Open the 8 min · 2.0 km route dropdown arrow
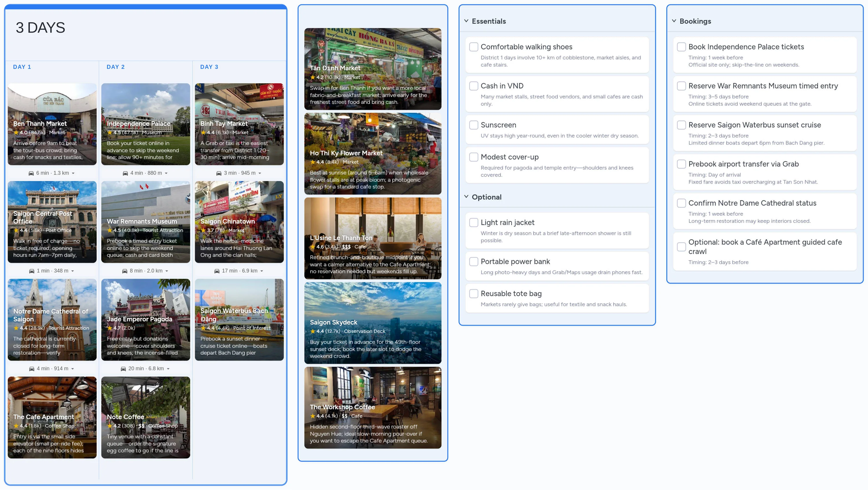The image size is (868, 490). pyautogui.click(x=167, y=271)
